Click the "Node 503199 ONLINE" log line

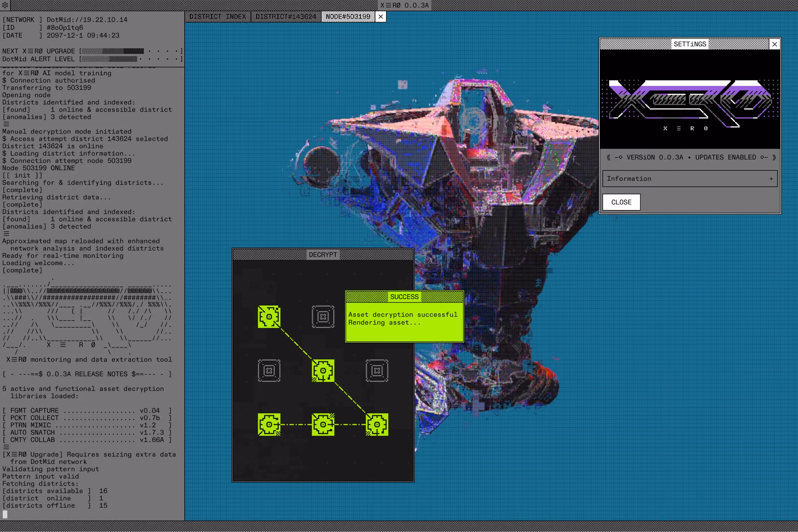pos(39,168)
